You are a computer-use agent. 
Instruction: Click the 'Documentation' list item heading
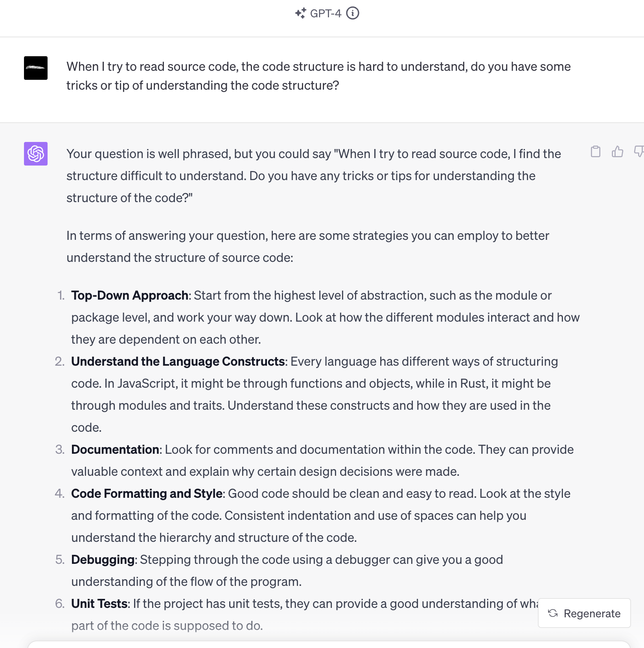(115, 449)
